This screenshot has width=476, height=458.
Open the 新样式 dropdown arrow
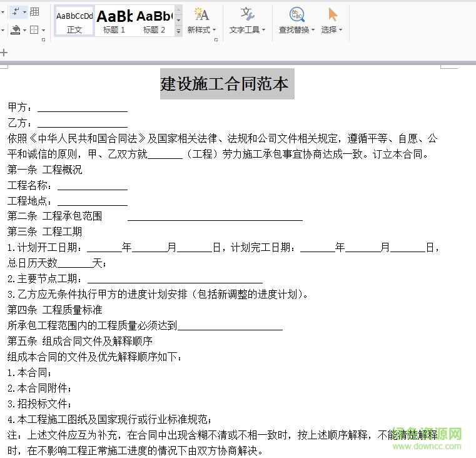214,30
